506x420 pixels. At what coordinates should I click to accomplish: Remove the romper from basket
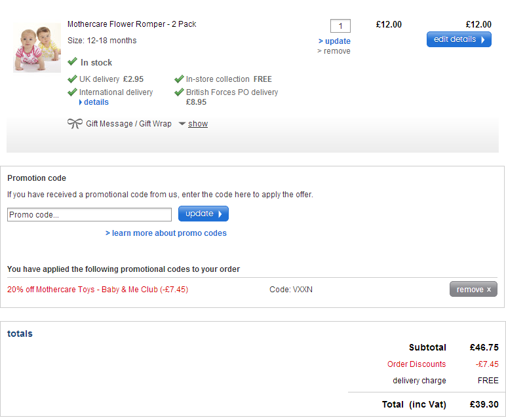[x=334, y=51]
